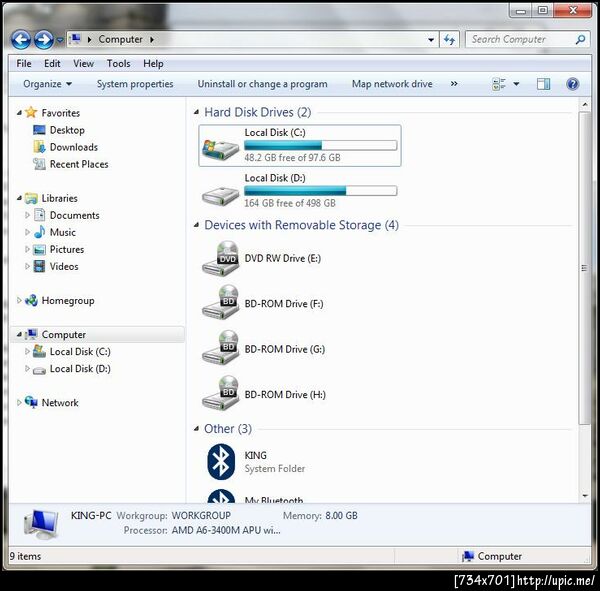Open the View menu
Viewport: 600px width, 591px height.
pyautogui.click(x=83, y=64)
